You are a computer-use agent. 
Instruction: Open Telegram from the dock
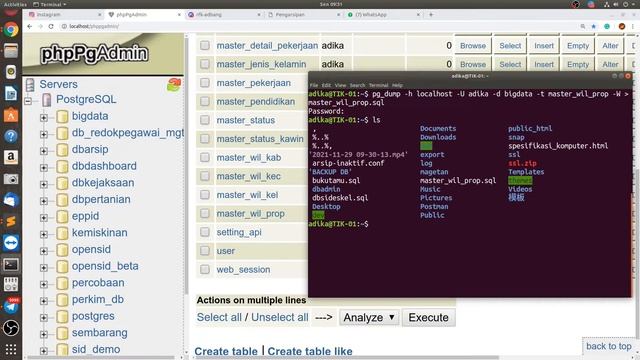point(11,307)
